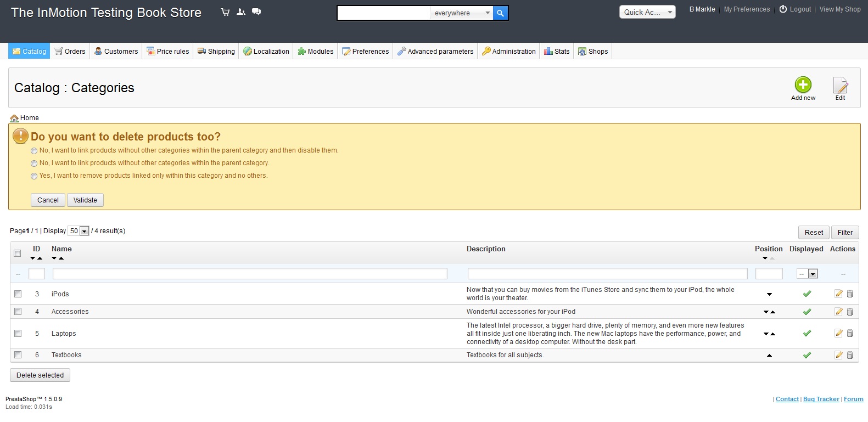Screen dimensions: 868x422
Task: Click the header search text field
Action: [384, 13]
